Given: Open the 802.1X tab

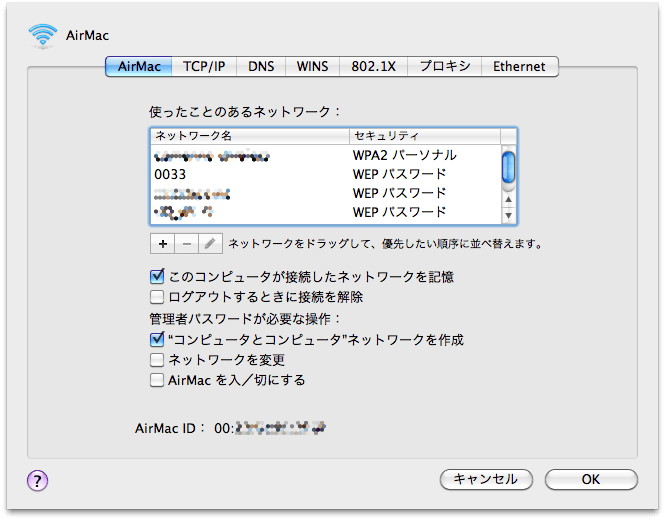Looking at the screenshot, I should pos(373,67).
